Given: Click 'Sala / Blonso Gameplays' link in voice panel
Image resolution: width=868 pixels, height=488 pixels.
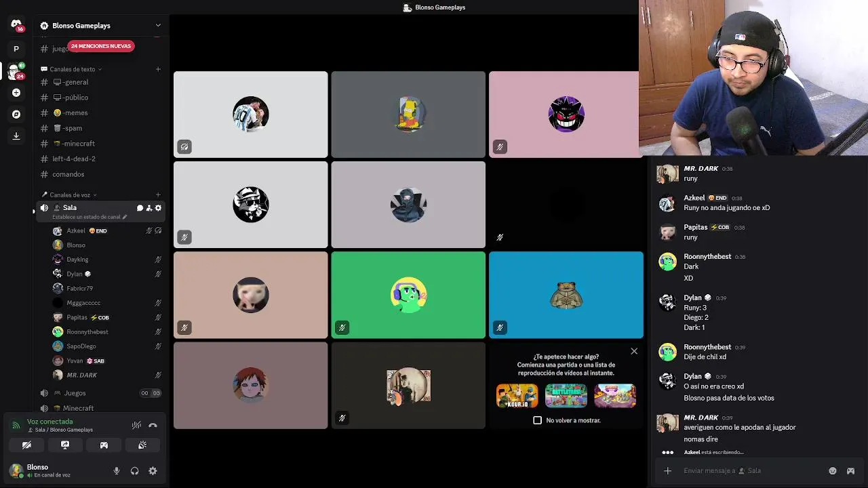Looking at the screenshot, I should pos(64,430).
